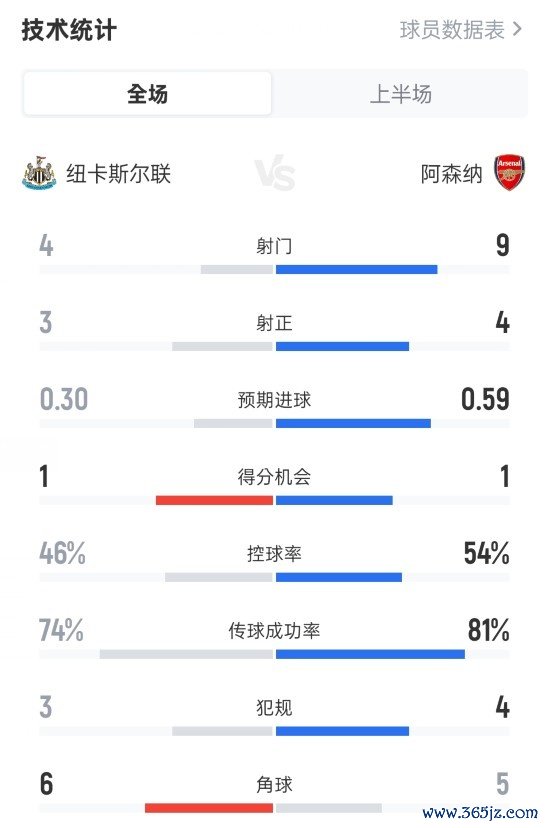Click the Newcastle United club crest
Image resolution: width=545 pixels, height=828 pixels.
[x=39, y=173]
